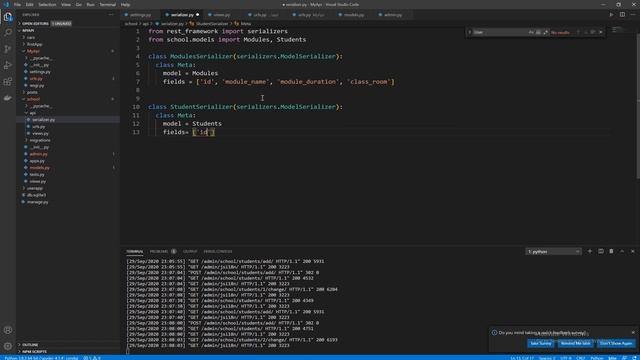Expand replace mode in find widget
640x360 pixels.
[x=469, y=32]
